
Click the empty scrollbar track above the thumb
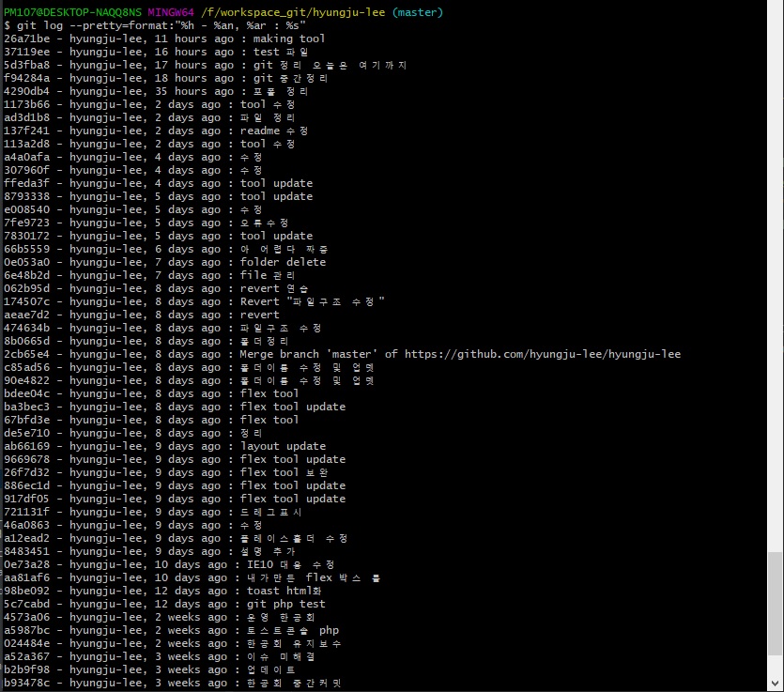pos(776,282)
